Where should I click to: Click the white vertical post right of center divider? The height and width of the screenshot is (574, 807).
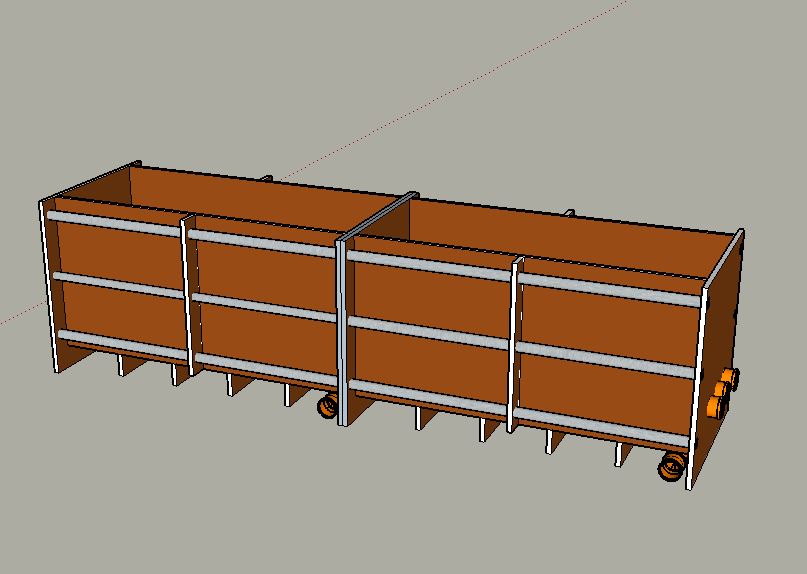click(x=516, y=340)
